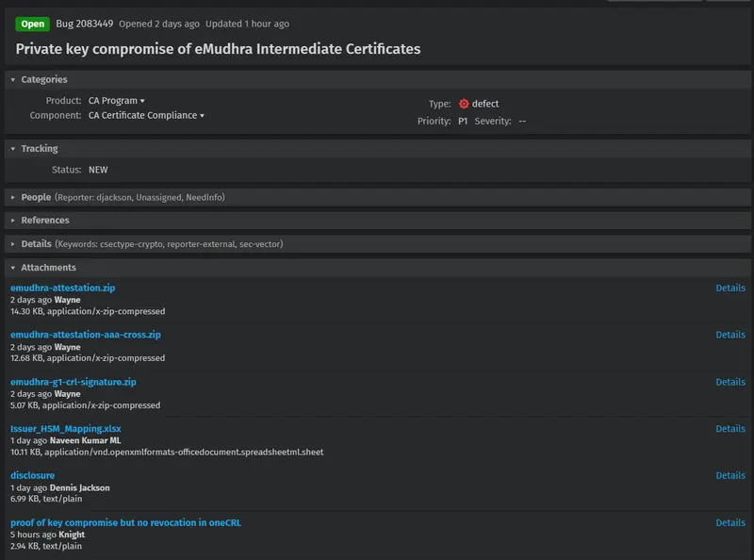The width and height of the screenshot is (754, 560).
Task: Click the green Open status badge
Action: (33, 25)
